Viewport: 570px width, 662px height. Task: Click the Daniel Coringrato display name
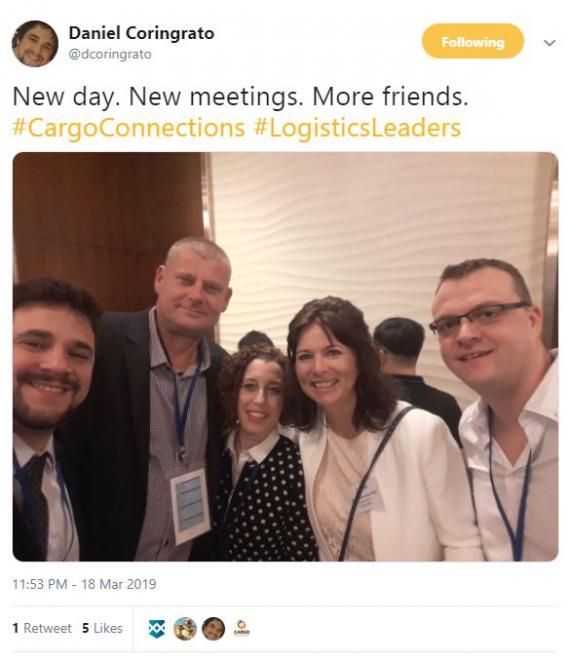(x=141, y=33)
